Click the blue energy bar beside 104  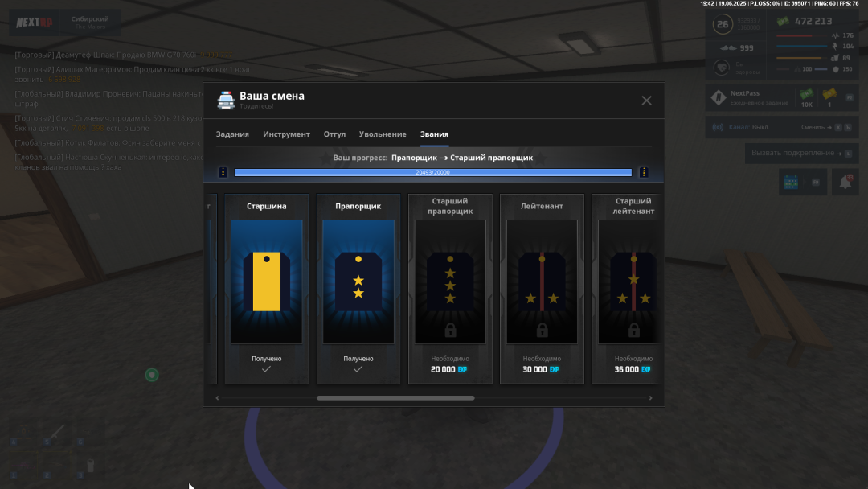[801, 47]
